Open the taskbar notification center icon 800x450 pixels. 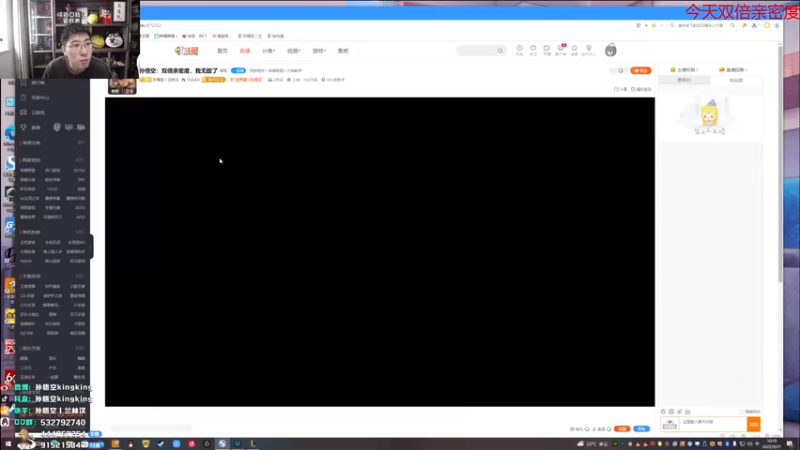click(789, 444)
